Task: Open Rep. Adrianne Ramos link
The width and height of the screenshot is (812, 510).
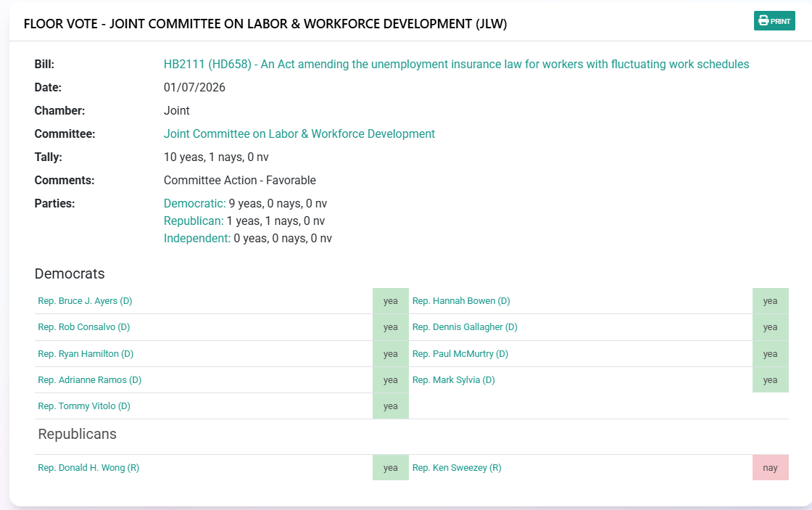Action: click(x=89, y=380)
